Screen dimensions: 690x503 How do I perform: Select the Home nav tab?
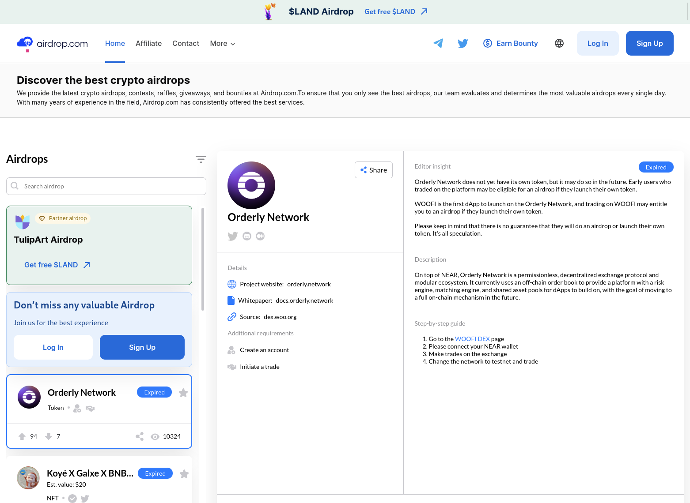point(115,43)
